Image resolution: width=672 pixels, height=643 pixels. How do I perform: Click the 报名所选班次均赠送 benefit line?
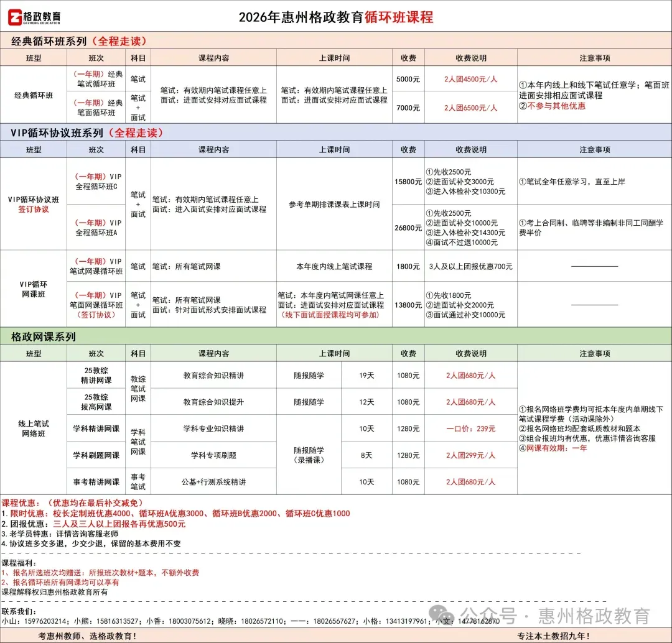click(100, 573)
